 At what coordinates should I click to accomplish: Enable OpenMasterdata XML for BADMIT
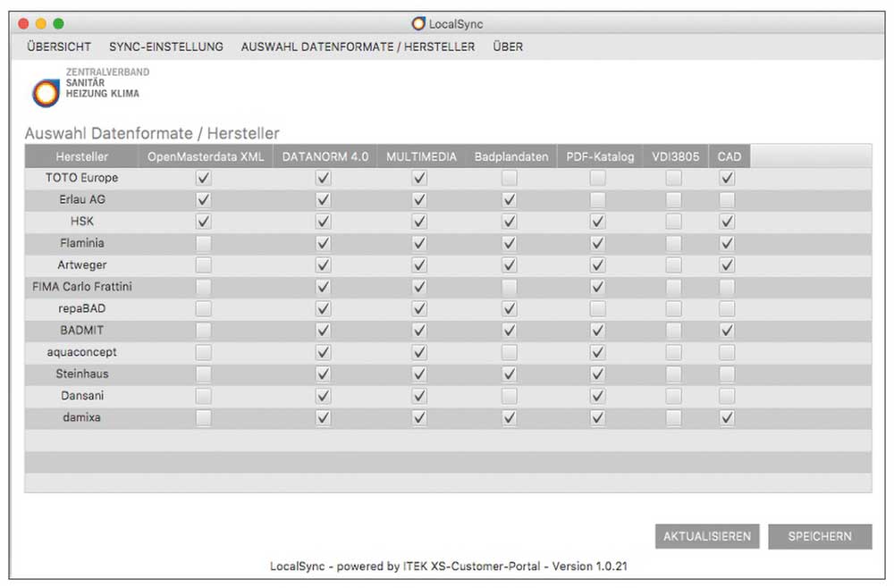coord(203,331)
